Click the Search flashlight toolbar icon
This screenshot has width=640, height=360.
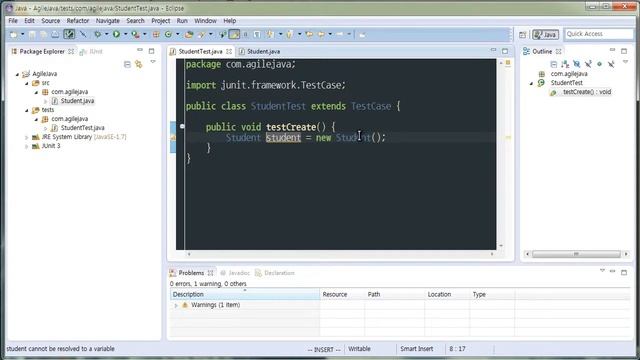[201, 34]
